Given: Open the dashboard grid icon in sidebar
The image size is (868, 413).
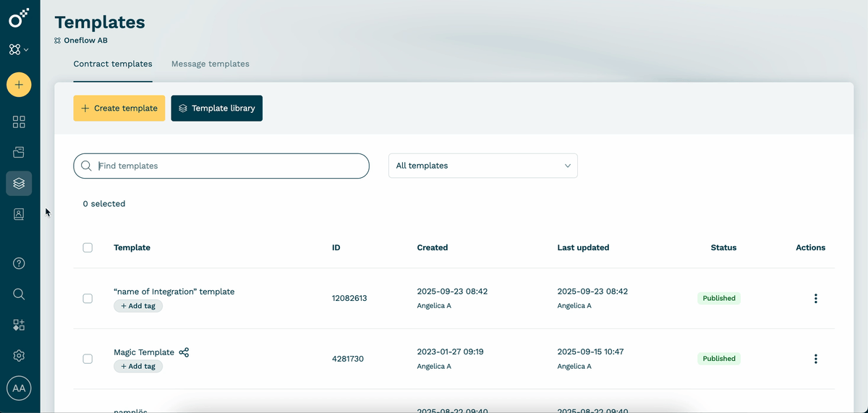Looking at the screenshot, I should point(19,122).
